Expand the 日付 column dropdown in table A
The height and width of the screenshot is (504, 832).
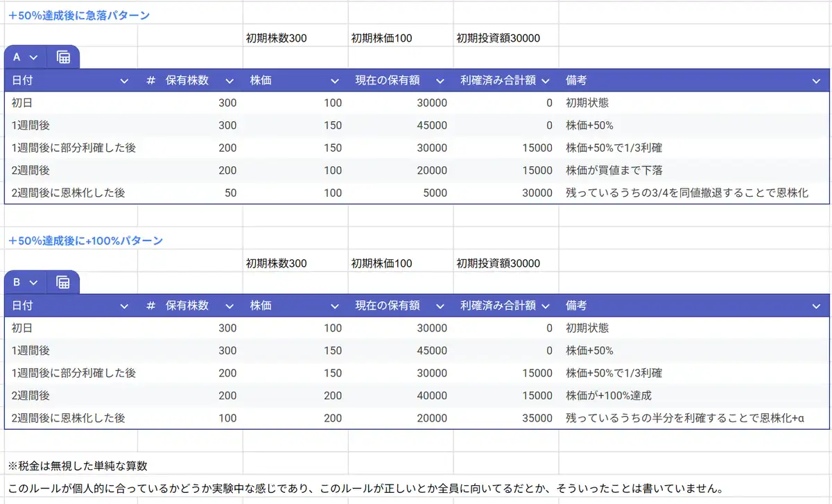125,81
